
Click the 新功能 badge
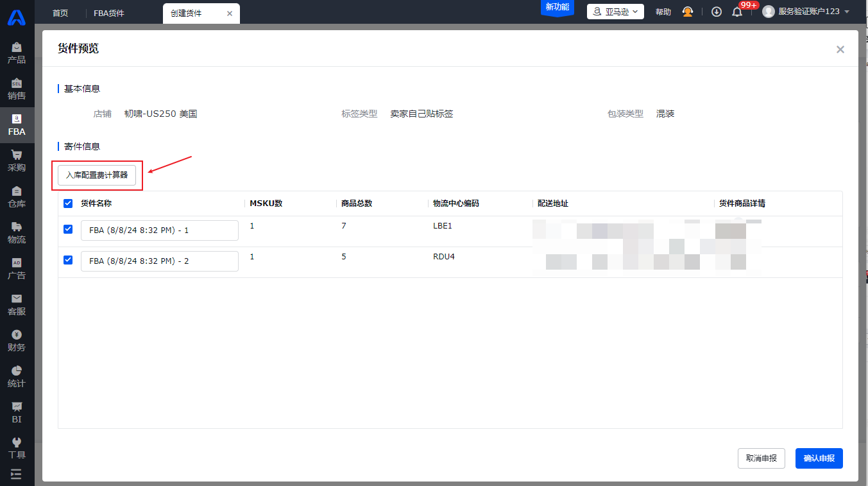(557, 8)
